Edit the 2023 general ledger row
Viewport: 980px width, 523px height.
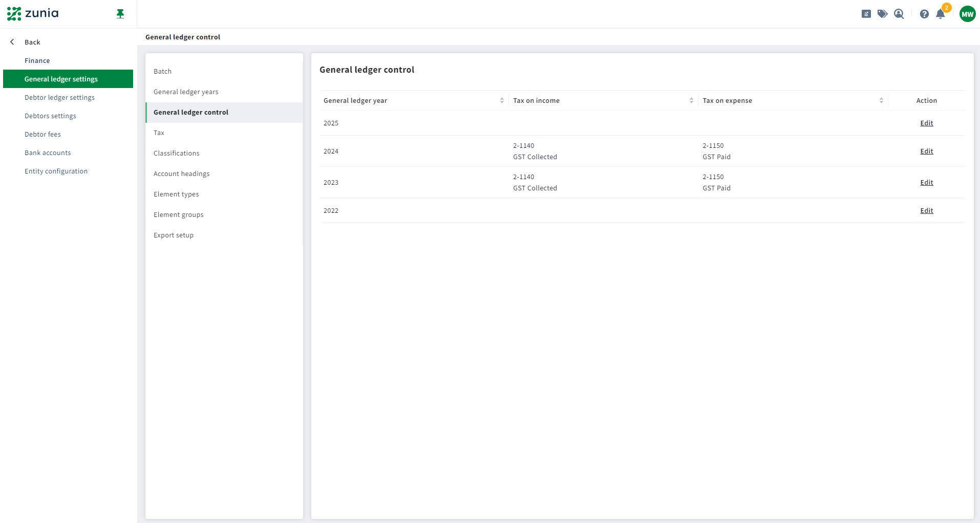tap(926, 182)
